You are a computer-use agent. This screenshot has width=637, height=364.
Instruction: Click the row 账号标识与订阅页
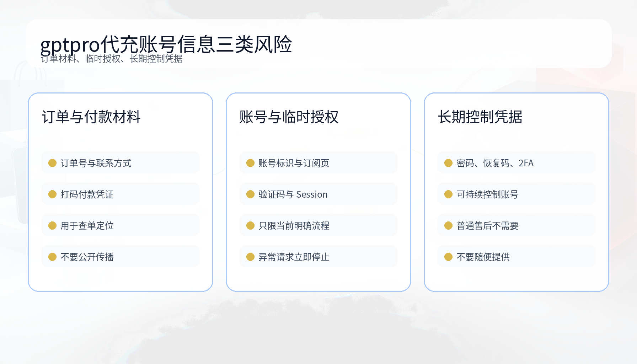point(318,163)
